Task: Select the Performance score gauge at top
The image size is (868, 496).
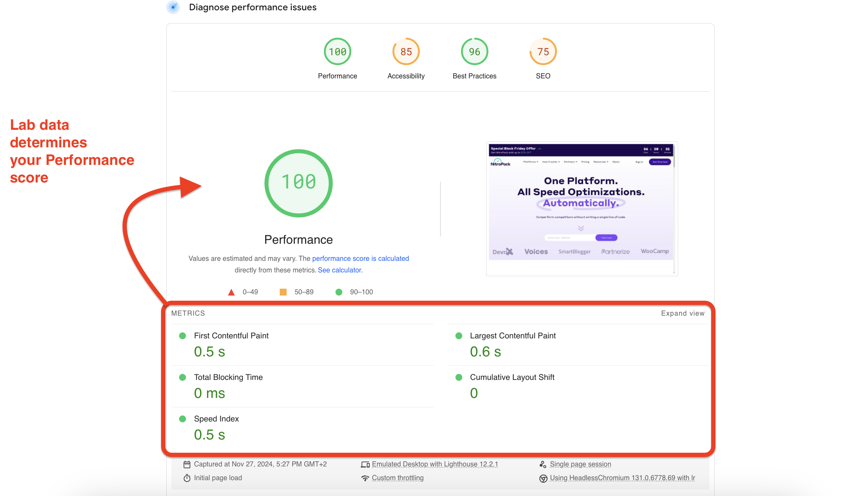Action: (338, 51)
